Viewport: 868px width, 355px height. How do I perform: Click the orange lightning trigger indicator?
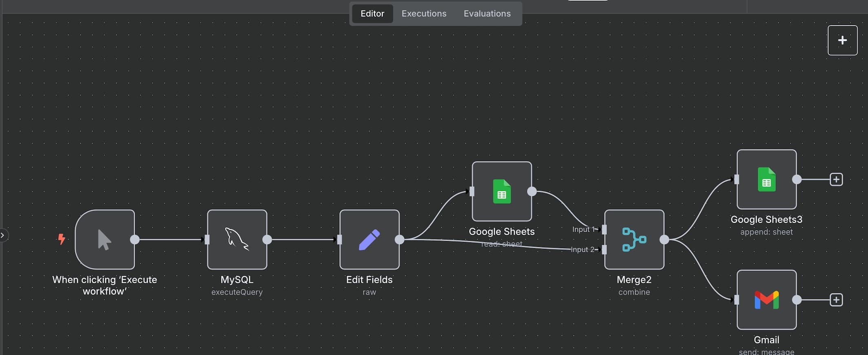[62, 239]
